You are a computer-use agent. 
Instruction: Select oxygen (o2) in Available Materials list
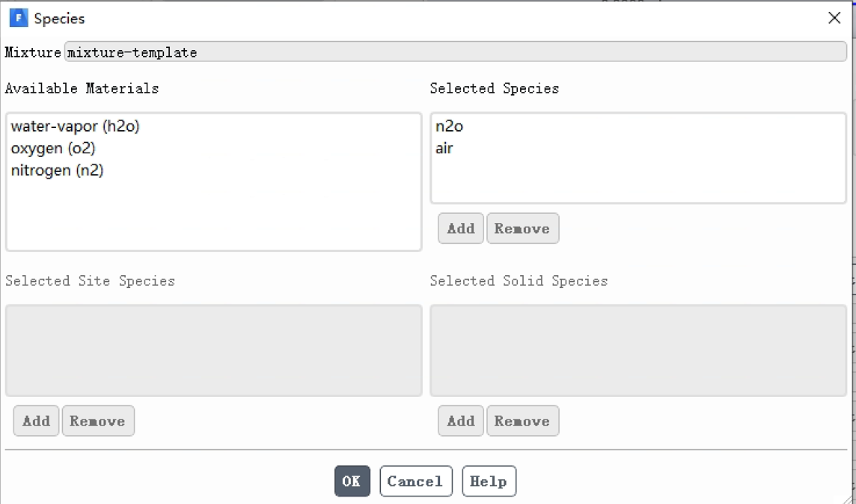coord(53,148)
